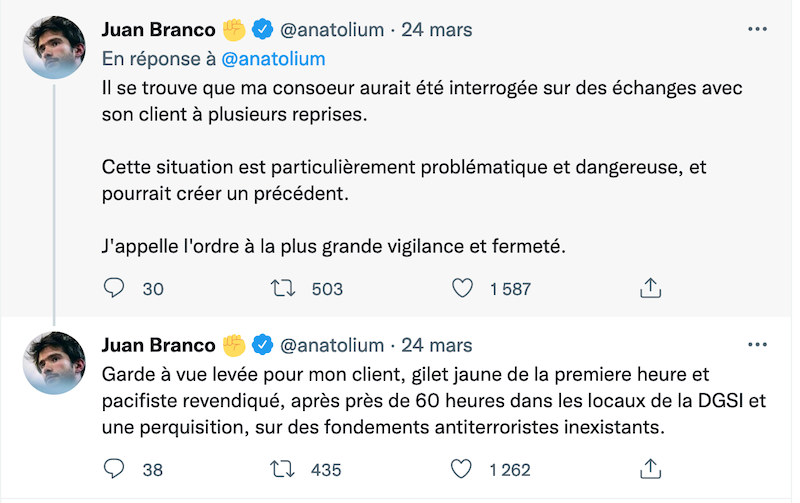This screenshot has height=503, width=800.
Task: Like the tweet with 1 262 likes
Action: (462, 469)
